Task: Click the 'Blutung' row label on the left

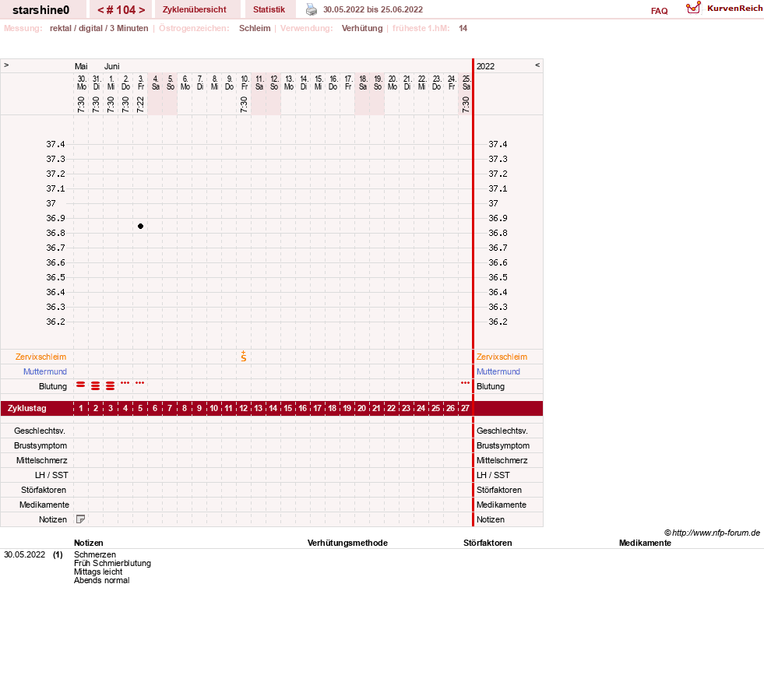Action: [x=53, y=386]
